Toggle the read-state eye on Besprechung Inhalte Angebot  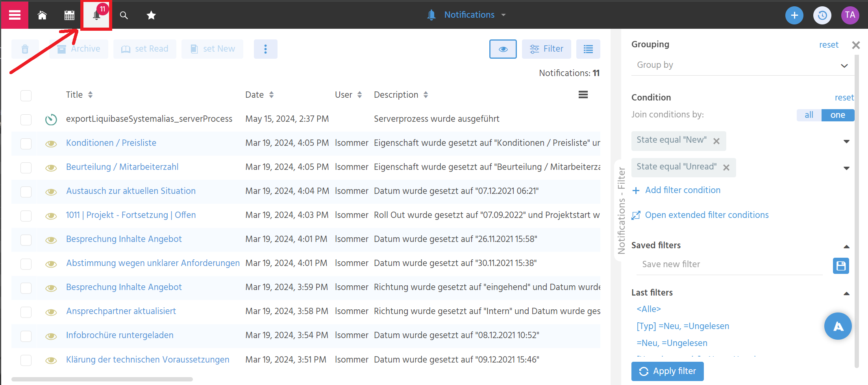[51, 240]
